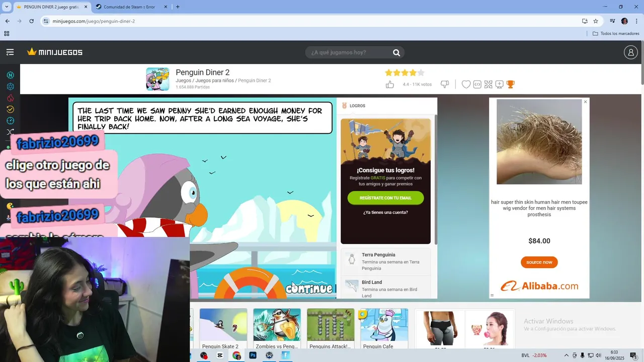Select the PENGUIN DINER 2 browser tab

click(x=52, y=7)
